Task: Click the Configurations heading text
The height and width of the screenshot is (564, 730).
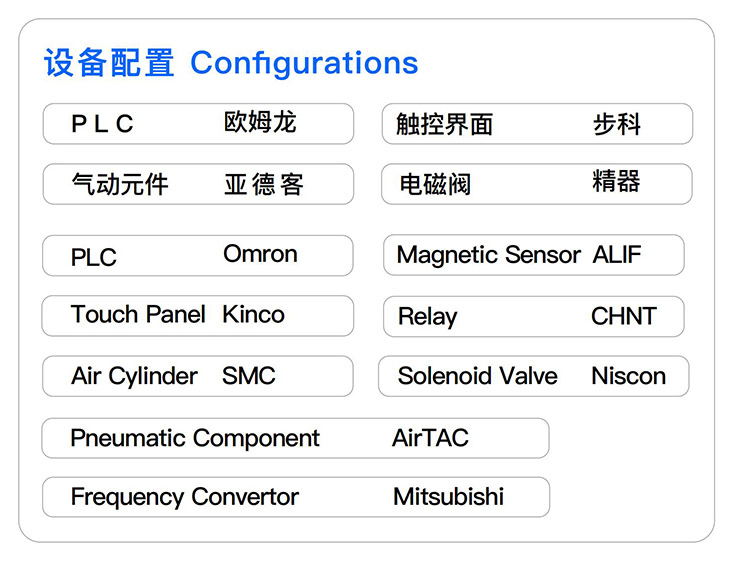Action: [304, 63]
